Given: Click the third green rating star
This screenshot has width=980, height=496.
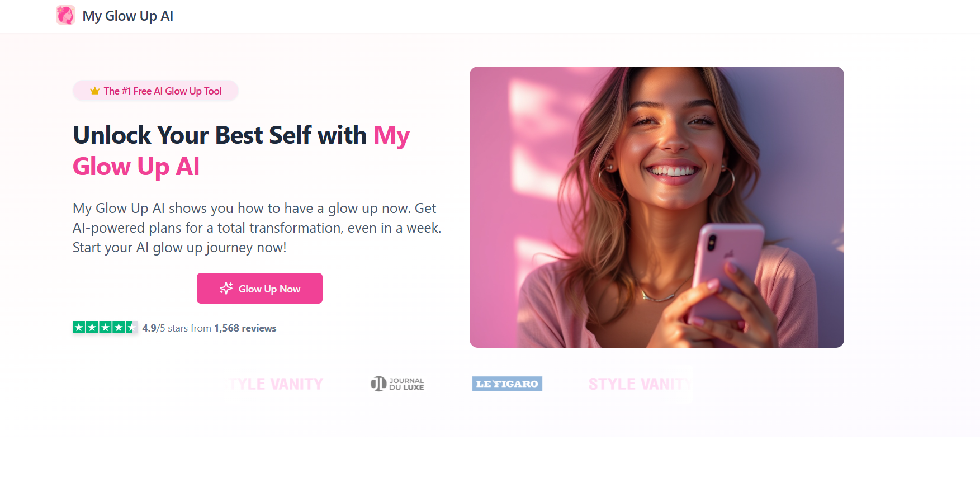Looking at the screenshot, I should 105,327.
